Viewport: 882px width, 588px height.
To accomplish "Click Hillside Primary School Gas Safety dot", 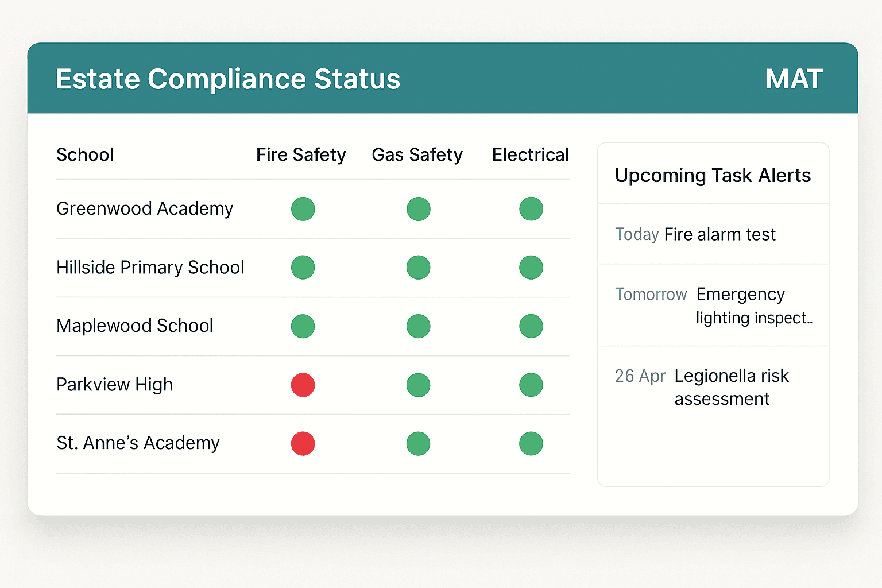I will coord(418,268).
